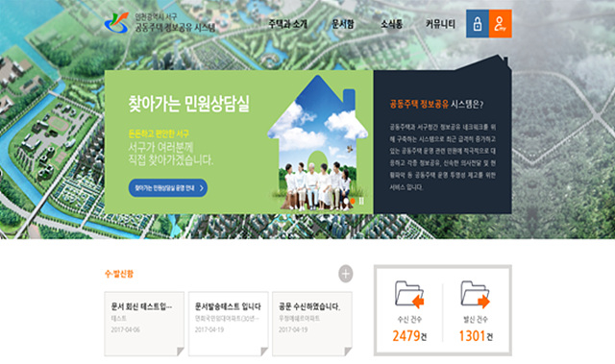Click the sent documents folder icon
The width and height of the screenshot is (615, 364).
[476, 294]
